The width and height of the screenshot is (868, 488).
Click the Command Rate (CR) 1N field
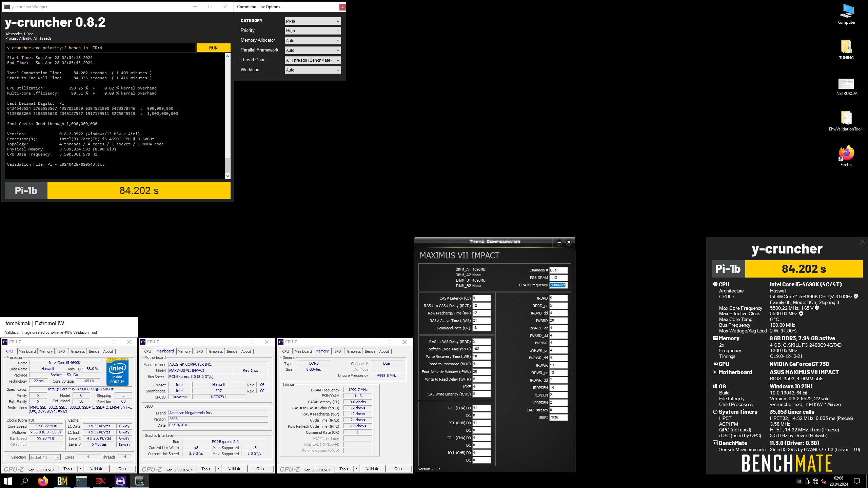point(481,328)
